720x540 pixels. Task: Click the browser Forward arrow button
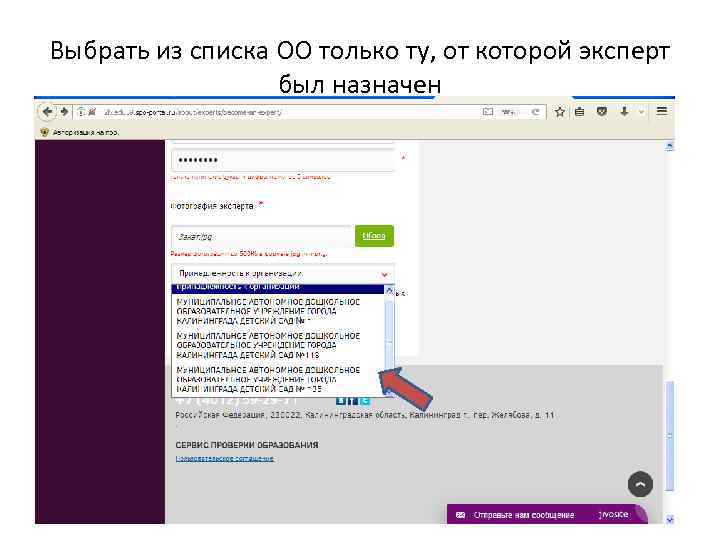click(x=64, y=112)
